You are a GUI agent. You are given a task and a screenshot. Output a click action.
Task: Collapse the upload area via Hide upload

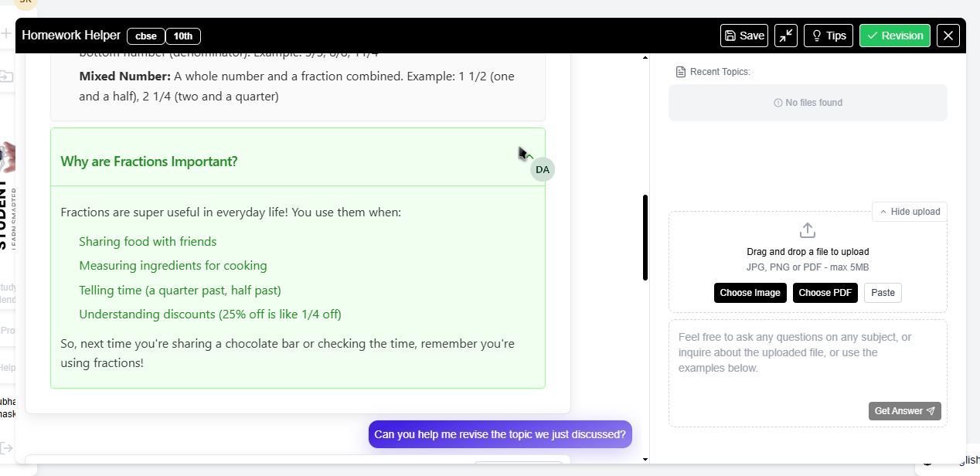click(x=909, y=212)
